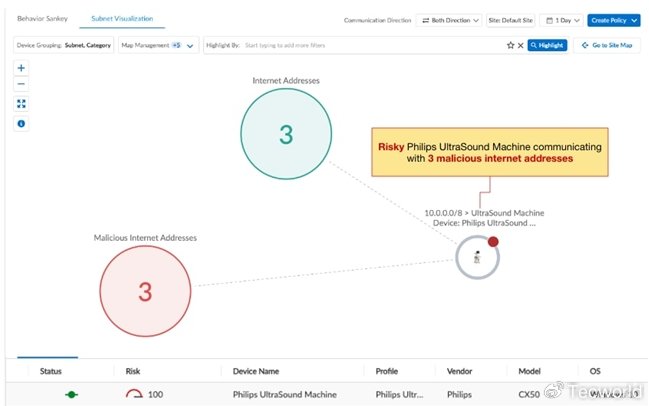
Task: Click the OS column header
Action: pyautogui.click(x=595, y=371)
